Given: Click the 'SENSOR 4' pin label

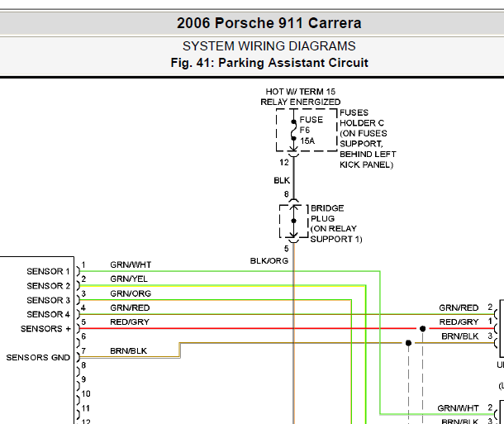Looking at the screenshot, I should 48,314.
